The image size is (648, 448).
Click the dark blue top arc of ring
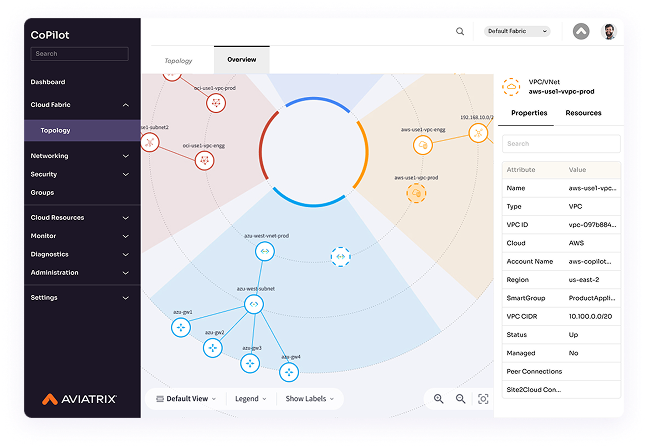click(x=317, y=100)
